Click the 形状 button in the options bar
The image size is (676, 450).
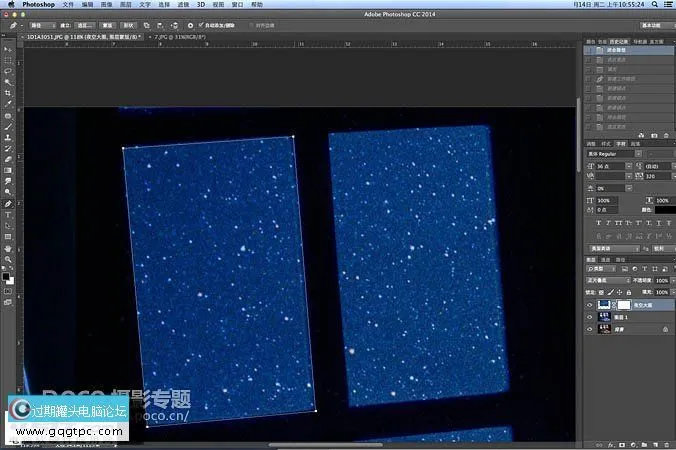130,22
